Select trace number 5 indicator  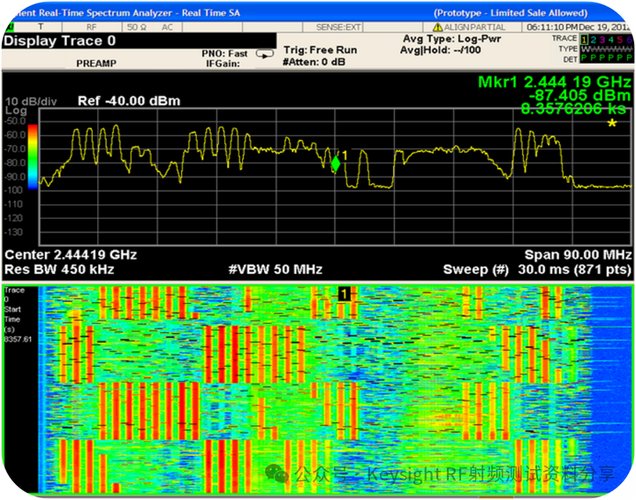(x=620, y=39)
